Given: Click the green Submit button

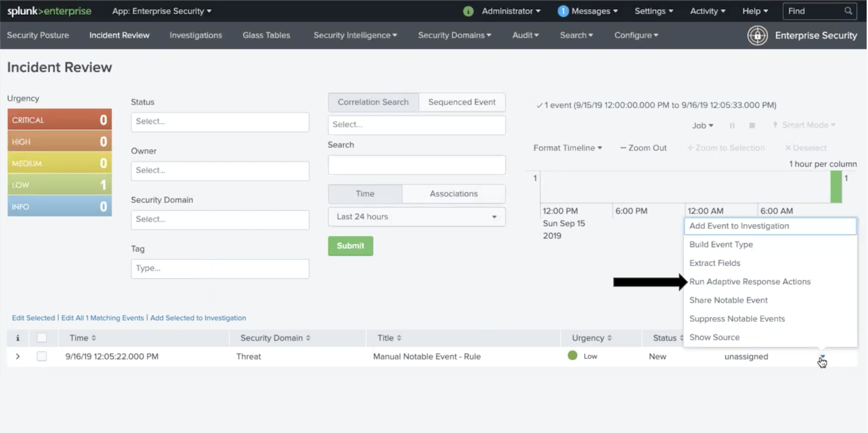Looking at the screenshot, I should pos(350,246).
